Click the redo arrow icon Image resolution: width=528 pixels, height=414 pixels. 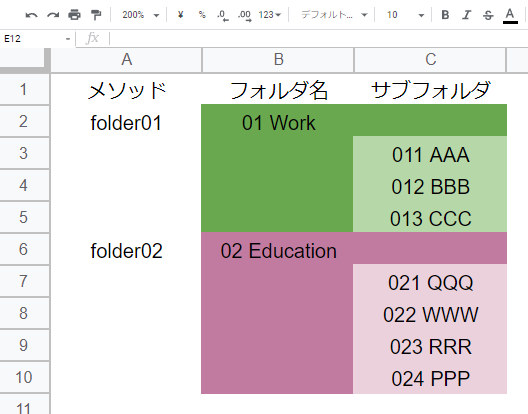(53, 15)
